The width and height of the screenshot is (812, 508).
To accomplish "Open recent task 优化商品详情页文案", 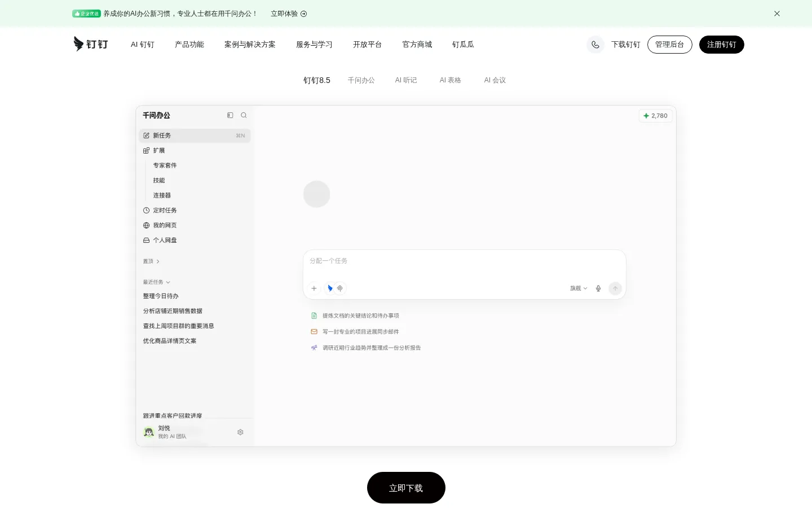I will pos(170,341).
